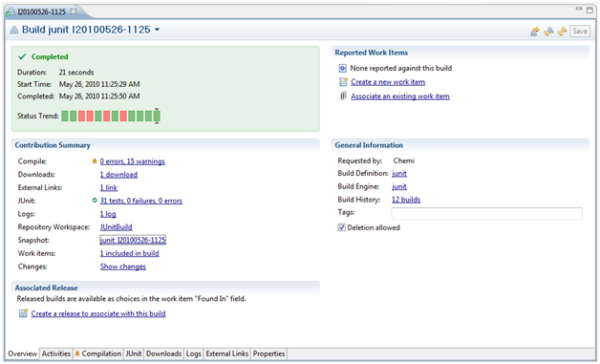This screenshot has height=364, width=600.
Task: Open the '0 errors, 15 warnings' link
Action: pos(133,161)
